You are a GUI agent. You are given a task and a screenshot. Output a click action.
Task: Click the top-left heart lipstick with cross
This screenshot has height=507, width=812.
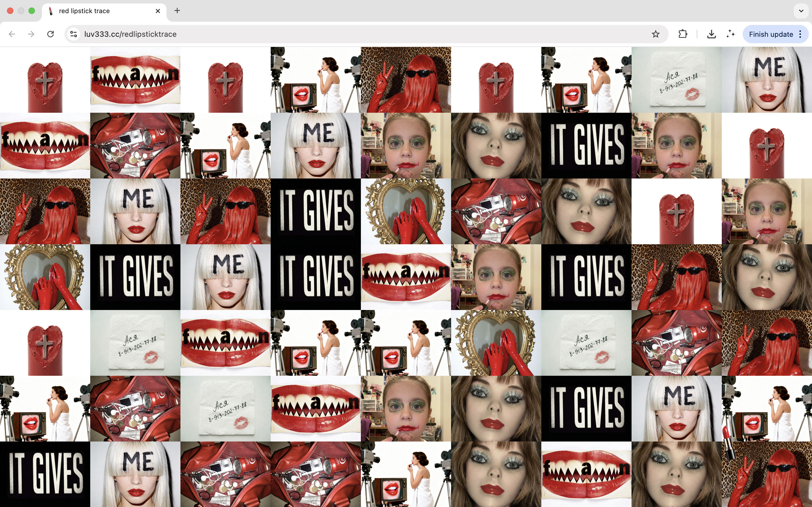(45, 80)
